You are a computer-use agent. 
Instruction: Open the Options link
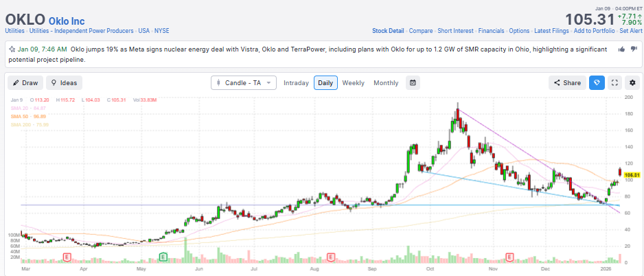pyautogui.click(x=519, y=31)
